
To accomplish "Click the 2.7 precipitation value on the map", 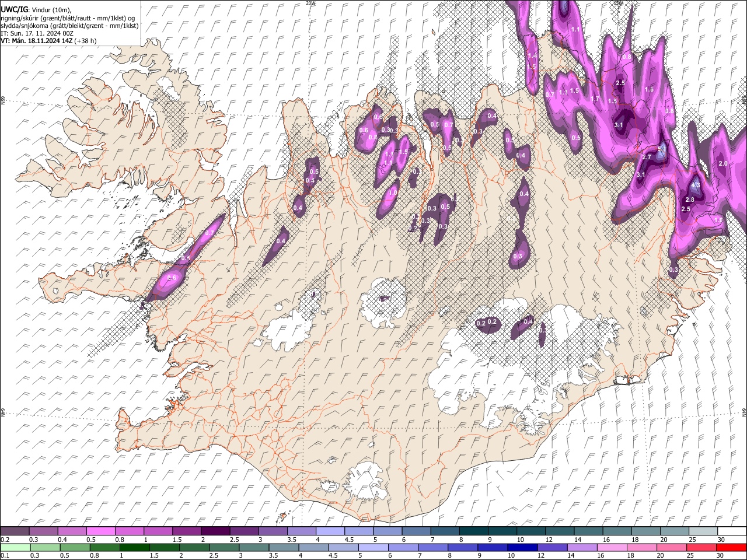I will click(x=647, y=157).
